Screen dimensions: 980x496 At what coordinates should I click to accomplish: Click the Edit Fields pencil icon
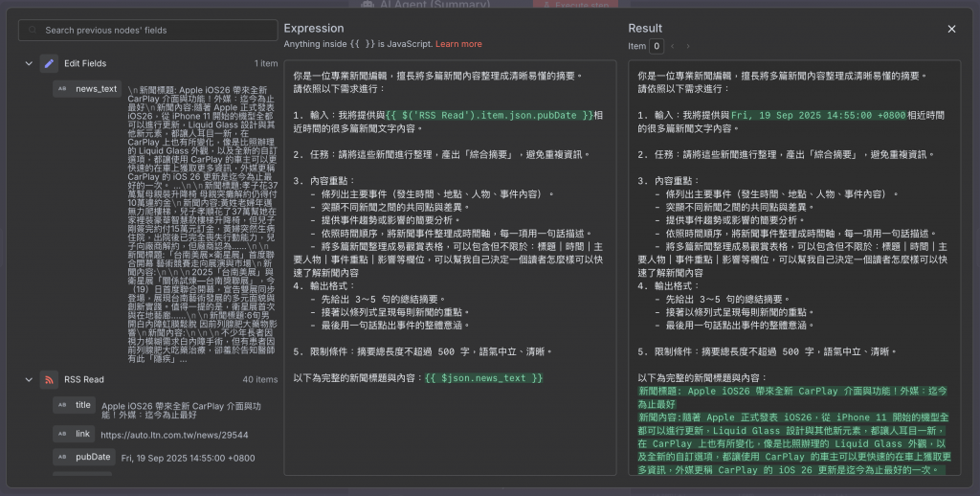pyautogui.click(x=49, y=63)
